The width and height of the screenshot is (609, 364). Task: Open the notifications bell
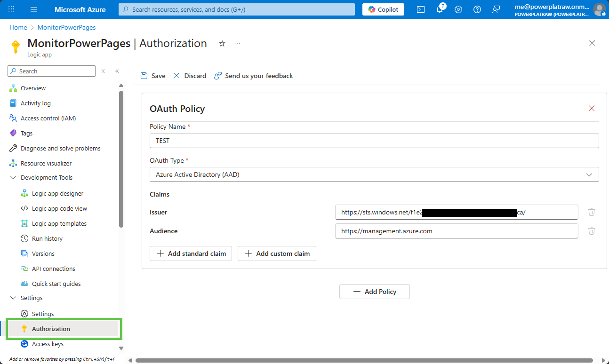coord(440,9)
